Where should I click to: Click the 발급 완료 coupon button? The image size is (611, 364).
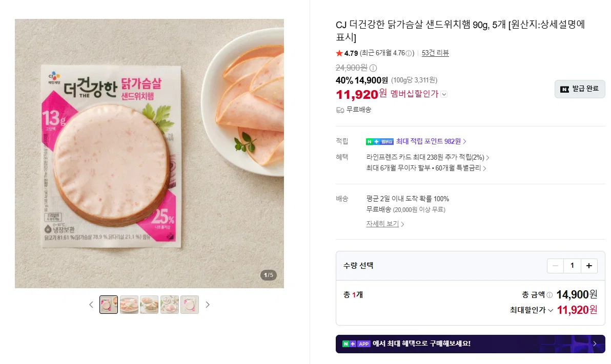coord(580,89)
